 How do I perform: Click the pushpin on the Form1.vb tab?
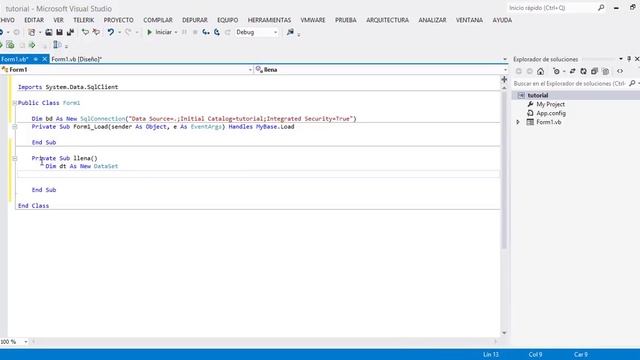click(x=36, y=59)
